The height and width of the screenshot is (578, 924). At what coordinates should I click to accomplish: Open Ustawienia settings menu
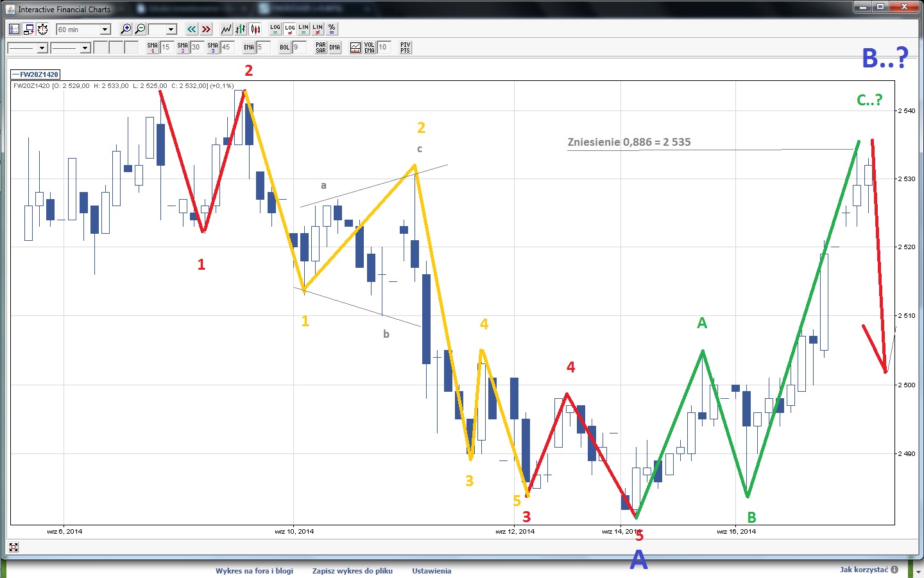(x=431, y=571)
